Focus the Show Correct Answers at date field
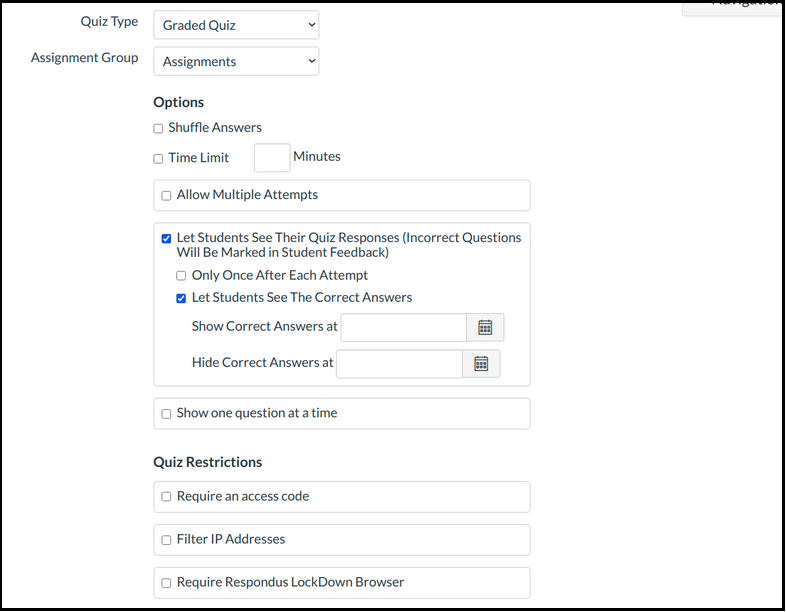Image resolution: width=786 pixels, height=612 pixels. point(403,328)
